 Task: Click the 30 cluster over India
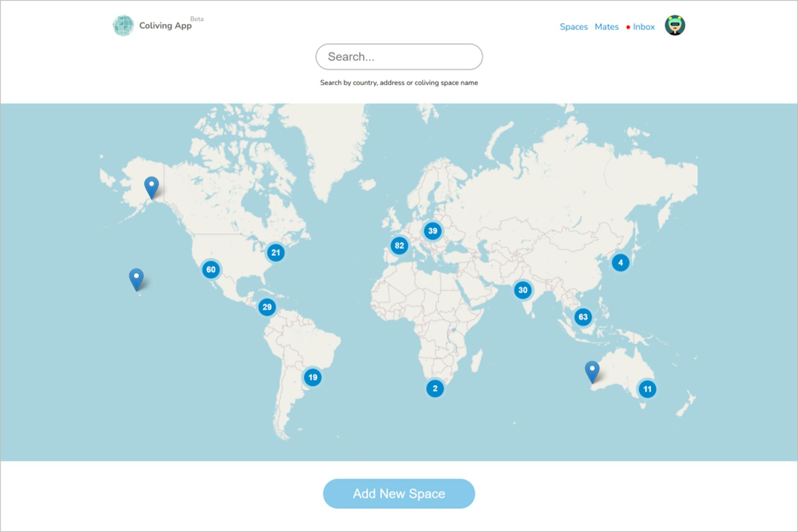[523, 290]
